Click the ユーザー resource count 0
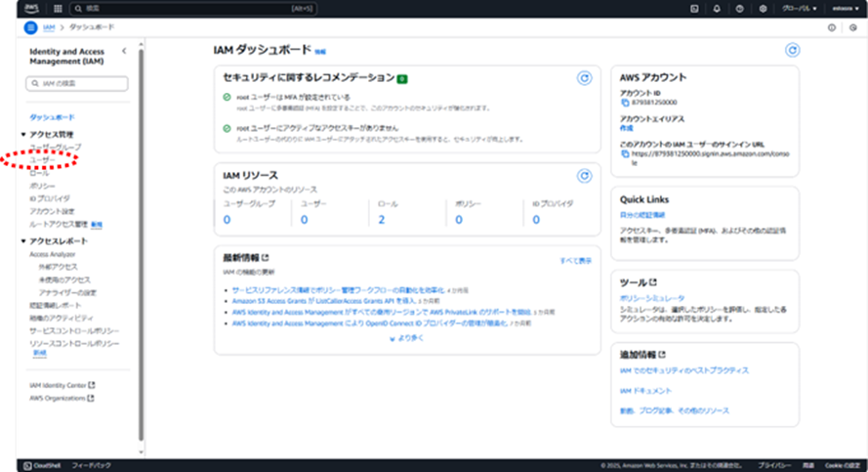This screenshot has width=868, height=472. [304, 220]
